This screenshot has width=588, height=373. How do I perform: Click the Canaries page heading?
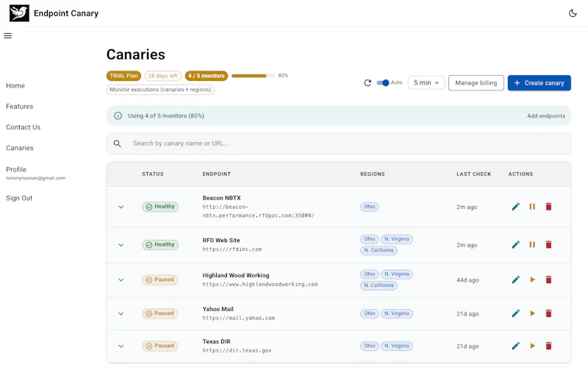point(136,54)
